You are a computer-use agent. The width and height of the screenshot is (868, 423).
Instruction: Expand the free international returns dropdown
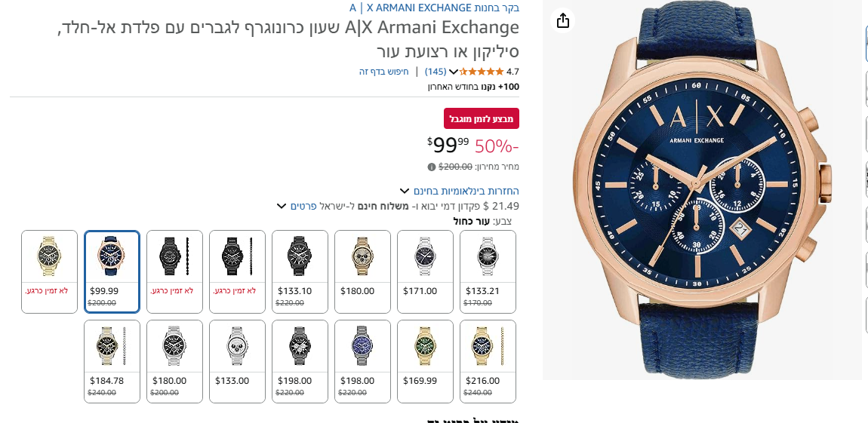pos(405,191)
